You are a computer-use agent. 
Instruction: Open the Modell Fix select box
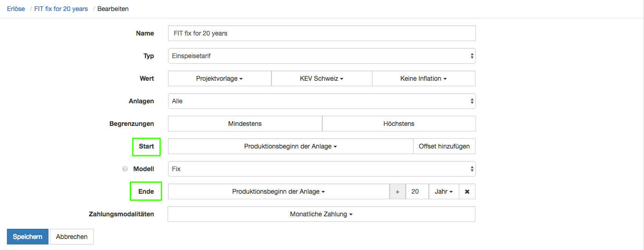[322, 169]
